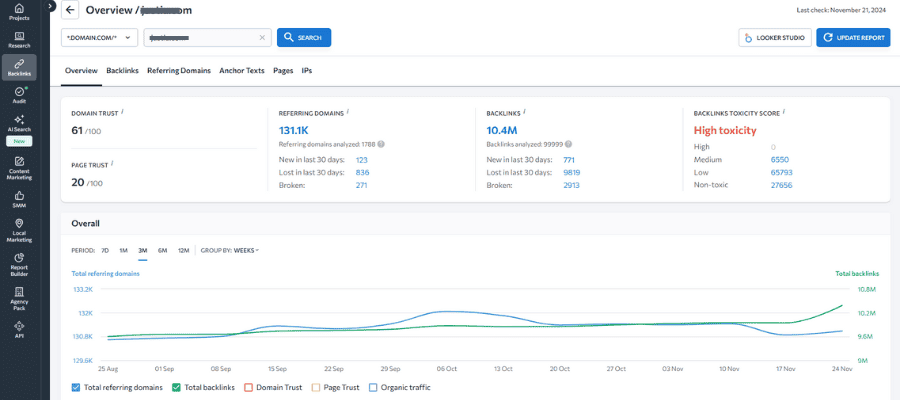Viewport: 900px width, 400px height.
Task: Clear the domain search input field
Action: coord(262,37)
